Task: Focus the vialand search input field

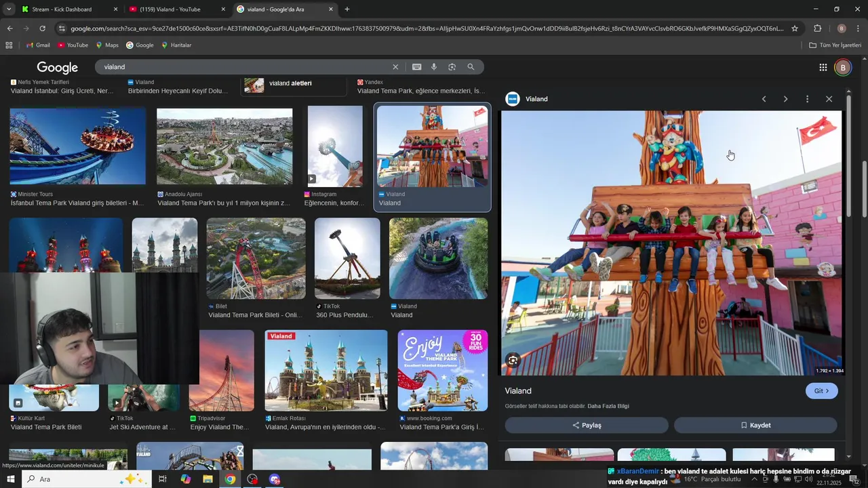Action: pyautogui.click(x=244, y=67)
